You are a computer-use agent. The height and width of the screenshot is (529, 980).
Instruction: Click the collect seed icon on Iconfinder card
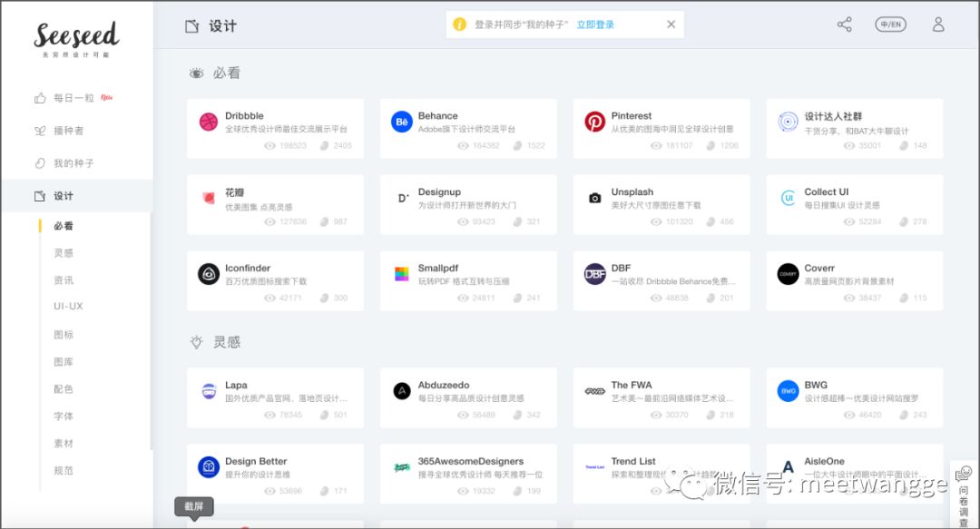pos(324,299)
